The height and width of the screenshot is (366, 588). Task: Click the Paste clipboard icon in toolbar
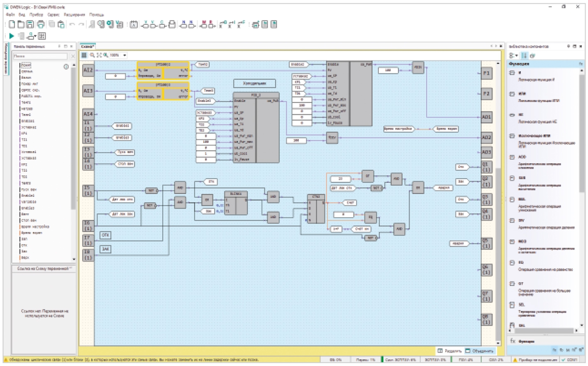pos(61,24)
